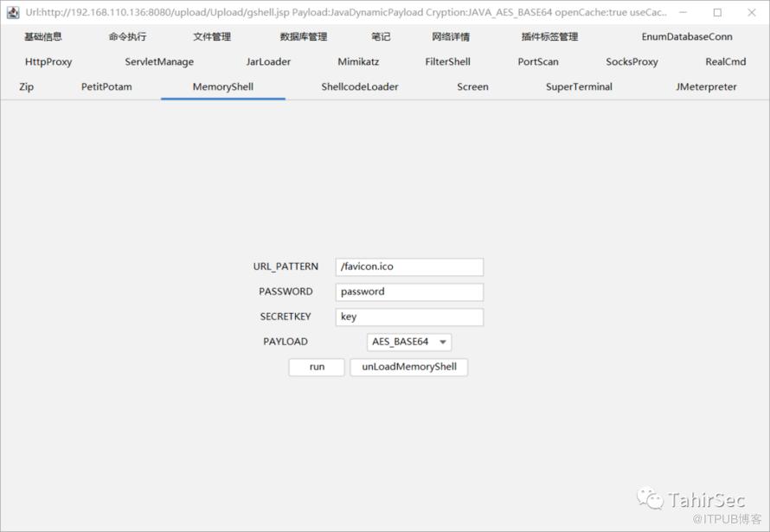770x532 pixels.
Task: Select the Mimikatz tab
Action: (x=358, y=61)
